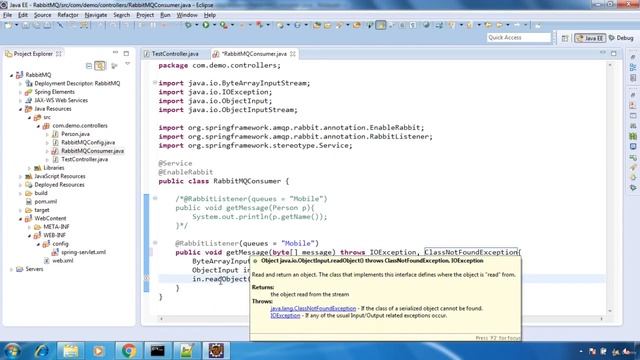Open the Source menu
This screenshot has width=640, height=360.
(x=42, y=15)
